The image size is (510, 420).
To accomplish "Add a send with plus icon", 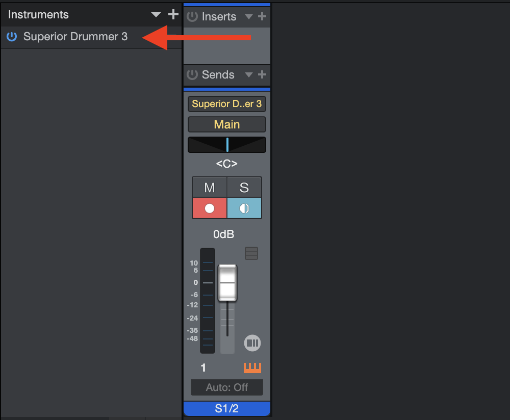I will point(262,74).
